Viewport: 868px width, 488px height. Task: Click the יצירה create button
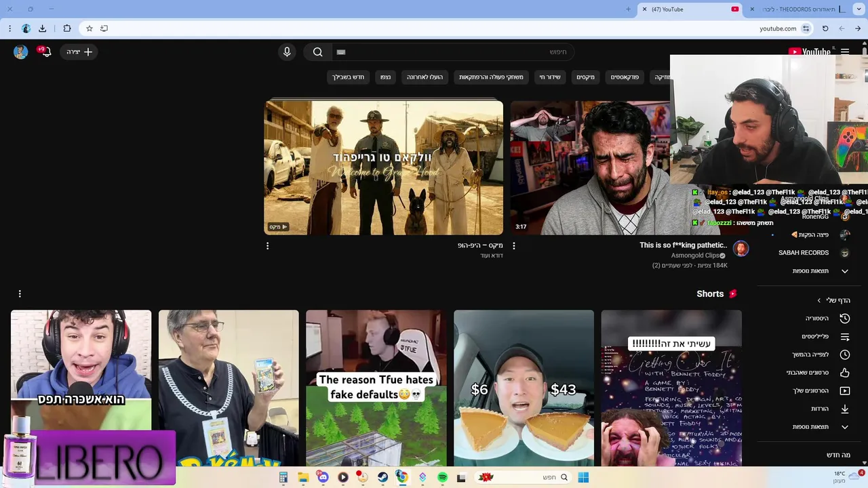tap(79, 52)
